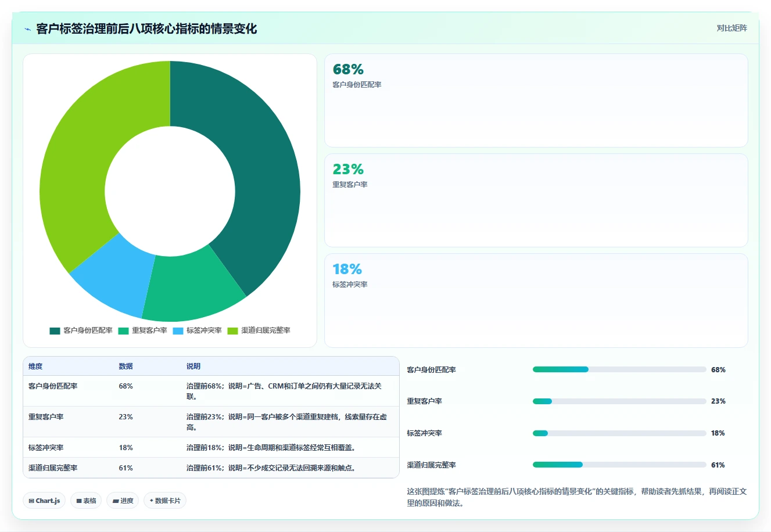Click the icon inside the 进度 chip
This screenshot has width=771, height=532.
coord(116,501)
